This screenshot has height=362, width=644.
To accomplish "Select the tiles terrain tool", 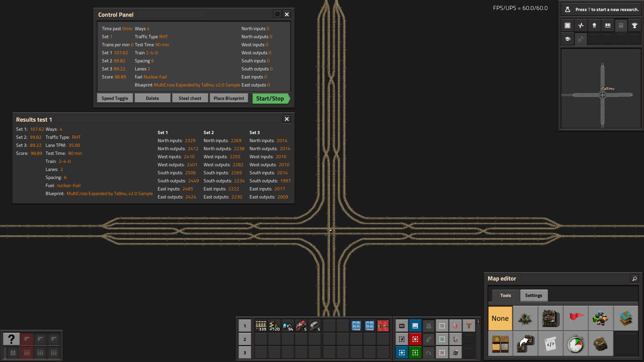I will (500, 344).
